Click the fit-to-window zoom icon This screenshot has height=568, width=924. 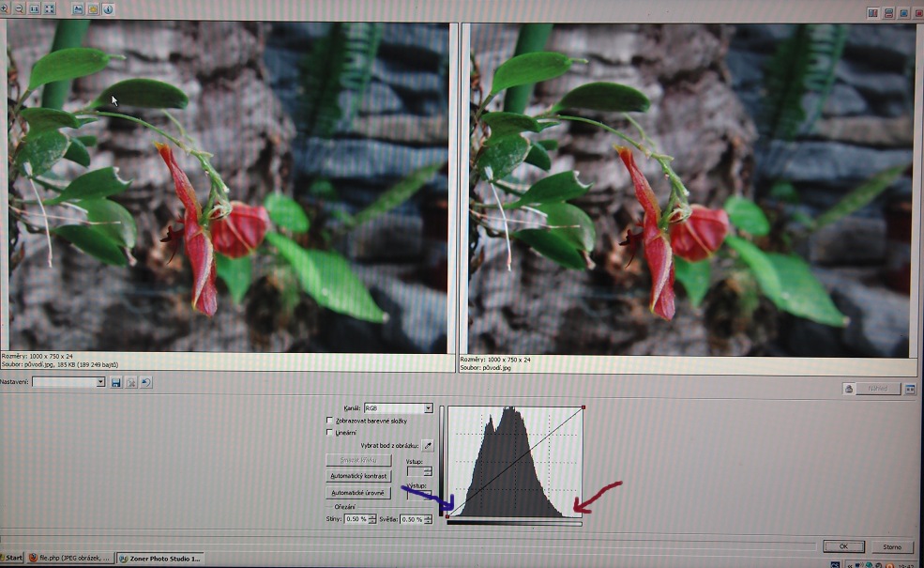pyautogui.click(x=50, y=8)
